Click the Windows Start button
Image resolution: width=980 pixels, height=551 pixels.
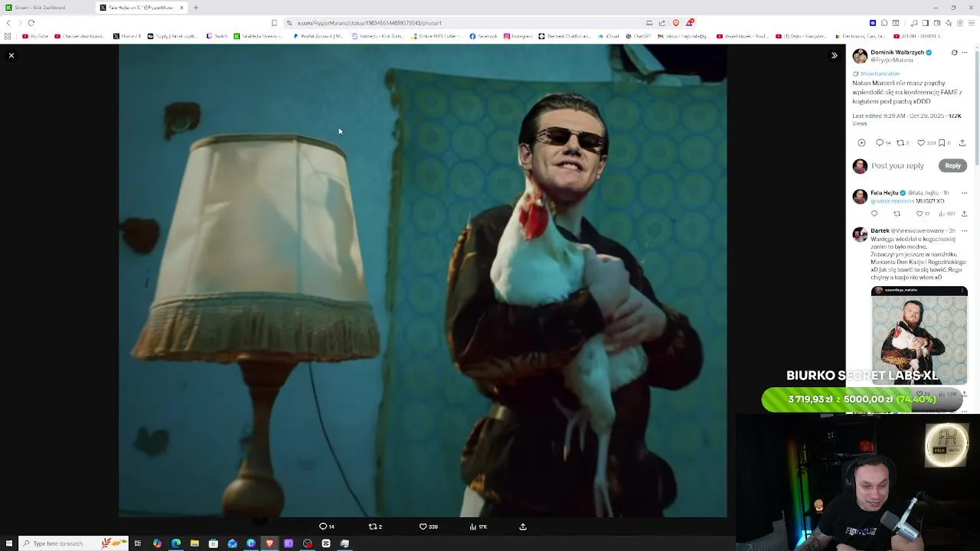pos(8,543)
